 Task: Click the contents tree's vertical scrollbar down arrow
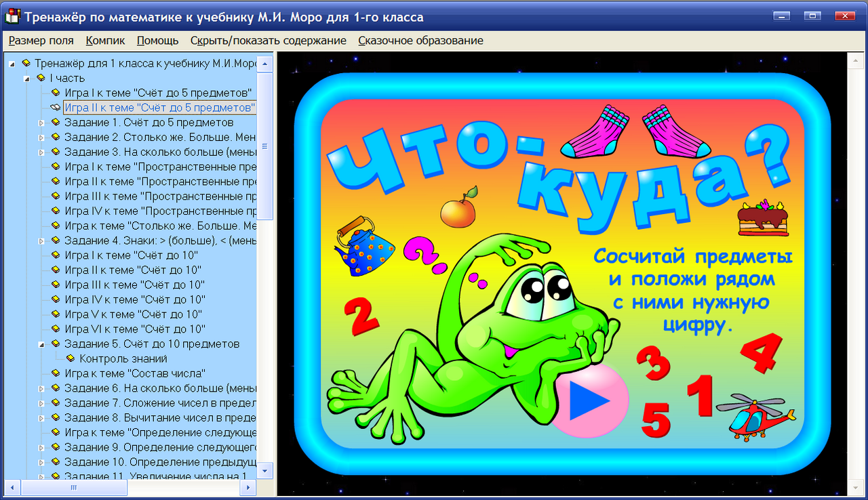coord(265,470)
